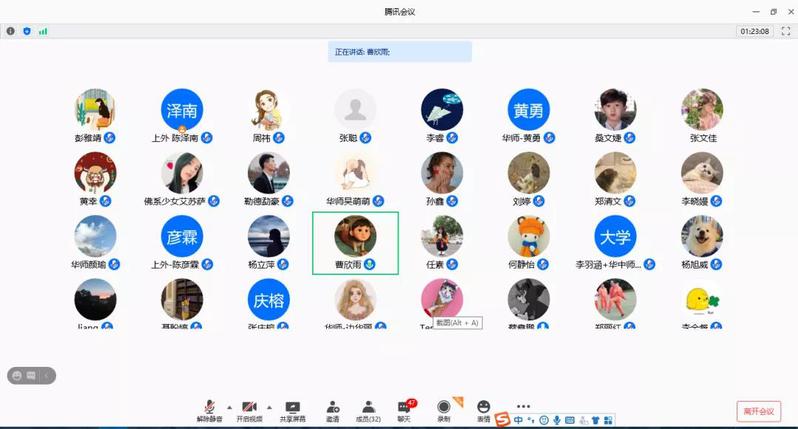Click the 解除静音 unmute microphone button
798x429 pixels.
point(209,410)
